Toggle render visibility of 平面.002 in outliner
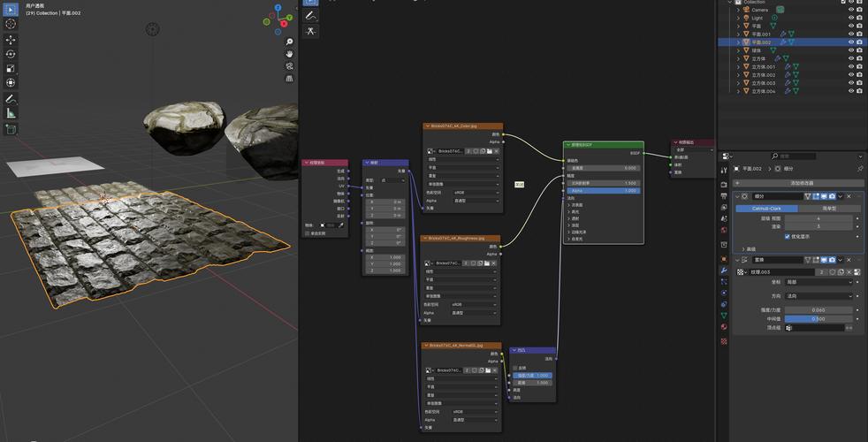This screenshot has width=868, height=442. [x=859, y=42]
